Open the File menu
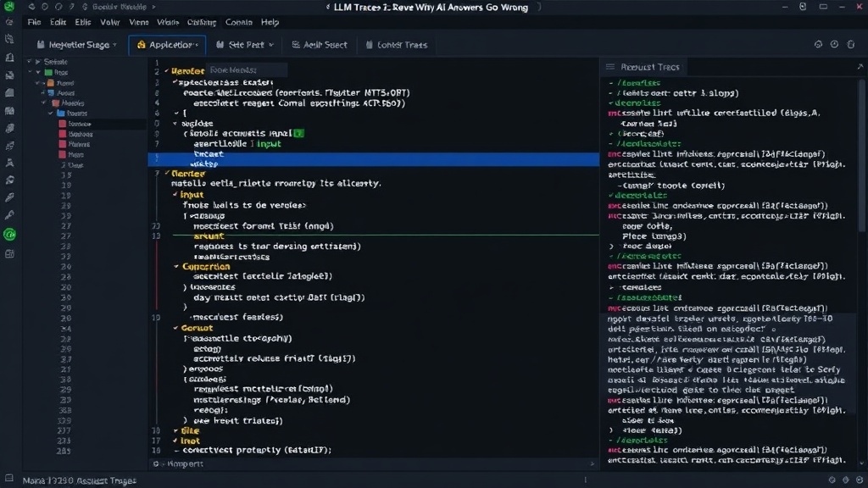 pos(34,22)
